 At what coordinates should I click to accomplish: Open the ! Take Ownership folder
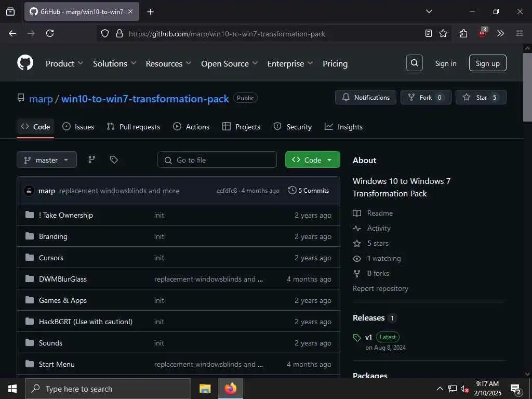(66, 215)
